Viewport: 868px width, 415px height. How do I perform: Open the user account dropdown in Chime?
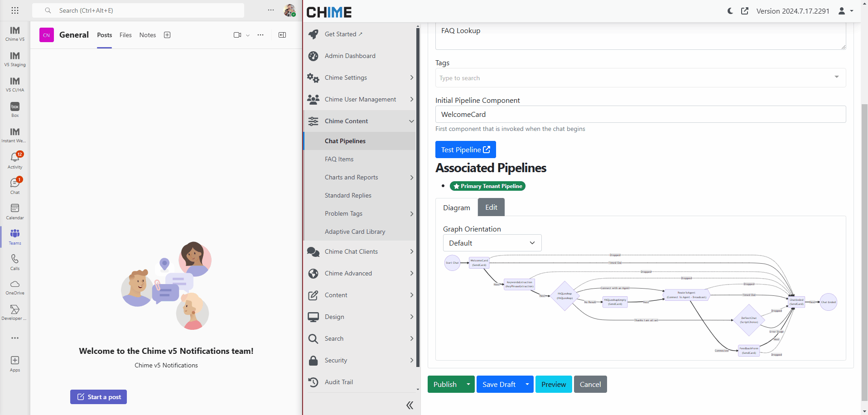(846, 11)
